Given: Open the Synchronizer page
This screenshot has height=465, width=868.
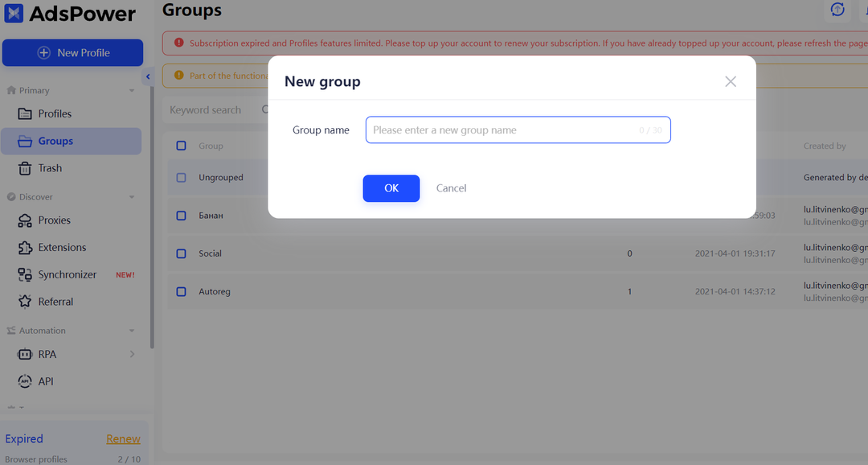Looking at the screenshot, I should (x=71, y=274).
